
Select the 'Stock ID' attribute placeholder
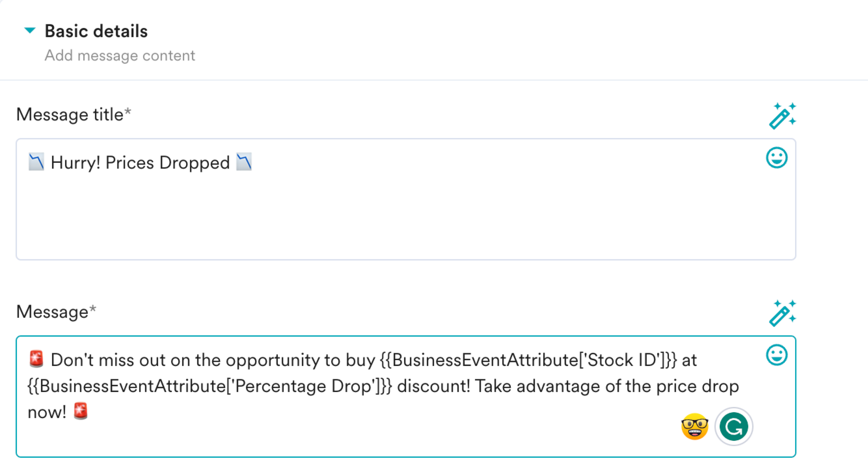(528, 360)
